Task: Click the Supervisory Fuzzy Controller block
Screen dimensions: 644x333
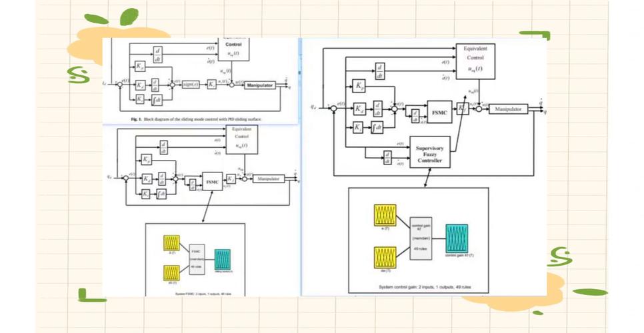Action: coord(429,153)
